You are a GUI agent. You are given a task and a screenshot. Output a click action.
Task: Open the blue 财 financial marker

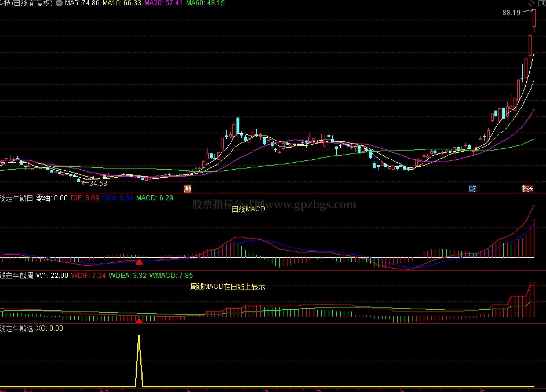(473, 189)
